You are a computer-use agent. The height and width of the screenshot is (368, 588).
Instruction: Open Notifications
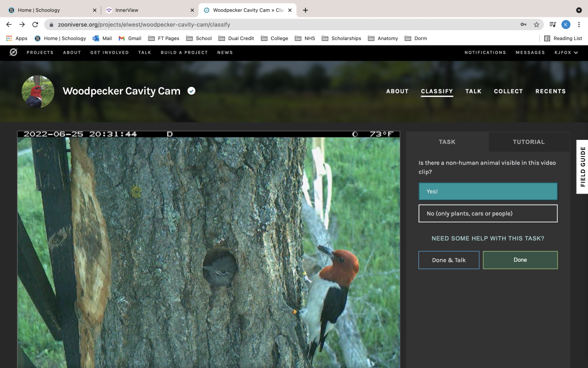tap(485, 52)
